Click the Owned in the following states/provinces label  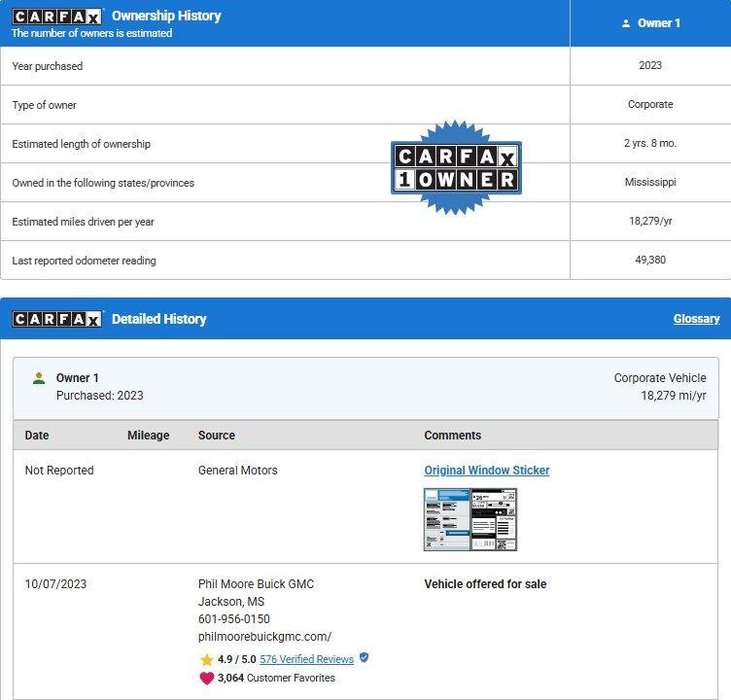[x=103, y=183]
